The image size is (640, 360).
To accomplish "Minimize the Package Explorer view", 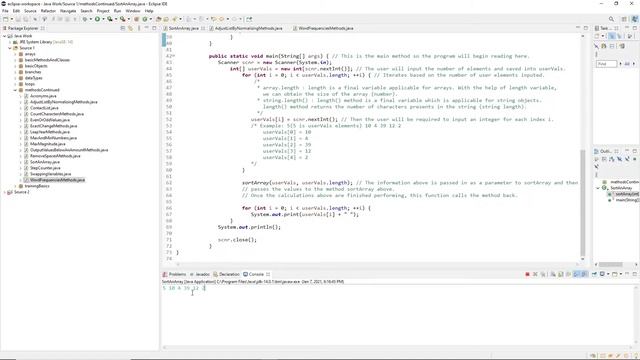I will pos(147,28).
